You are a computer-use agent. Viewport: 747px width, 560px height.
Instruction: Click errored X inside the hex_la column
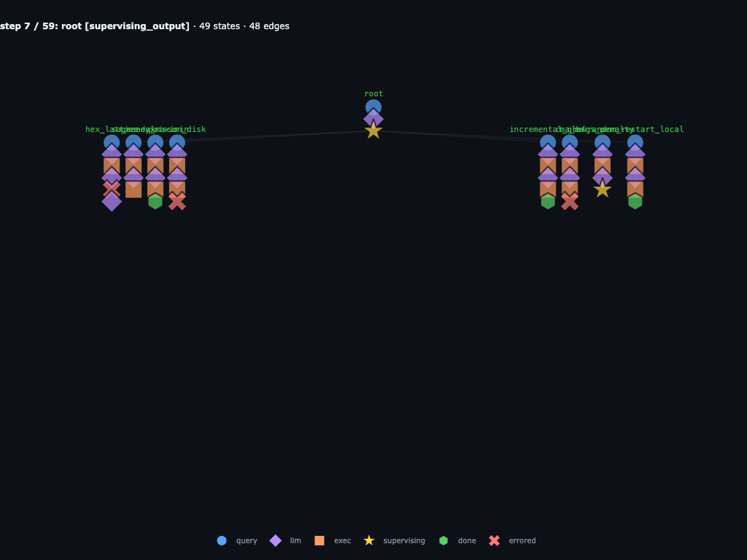[x=112, y=189]
